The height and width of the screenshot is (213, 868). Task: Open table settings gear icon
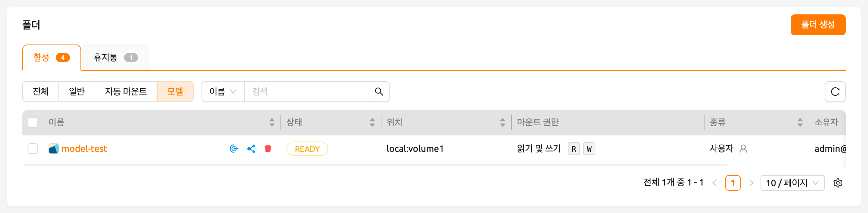coord(837,183)
